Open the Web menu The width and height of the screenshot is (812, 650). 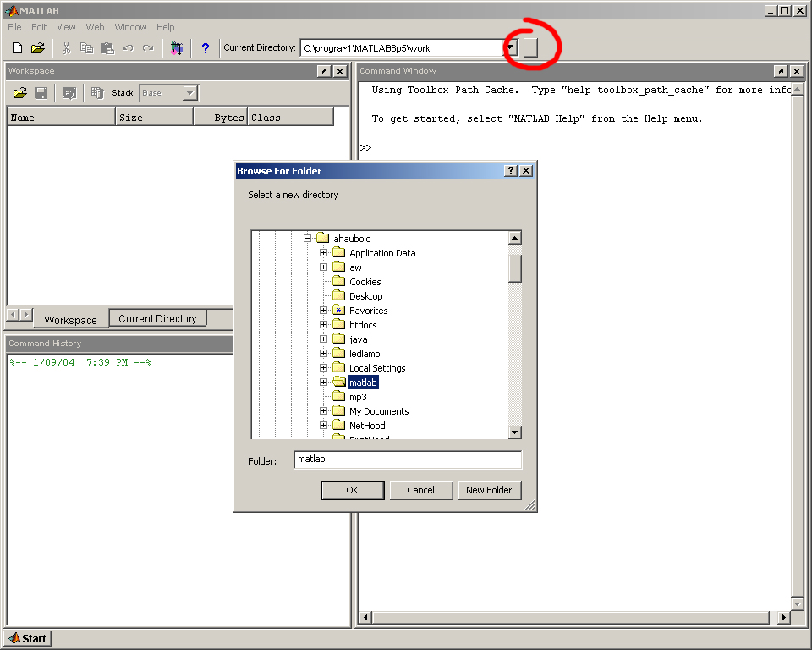point(95,27)
